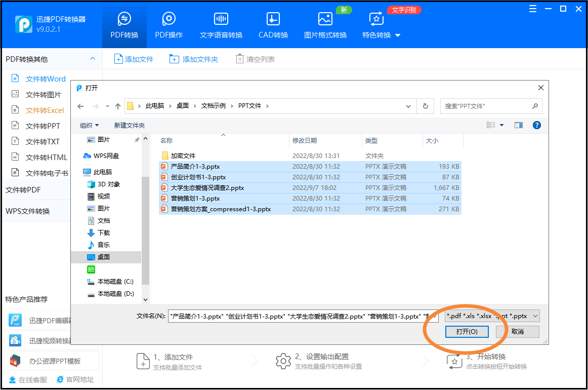Select 文件转HTML in sidebar
588x390 pixels.
[39, 158]
